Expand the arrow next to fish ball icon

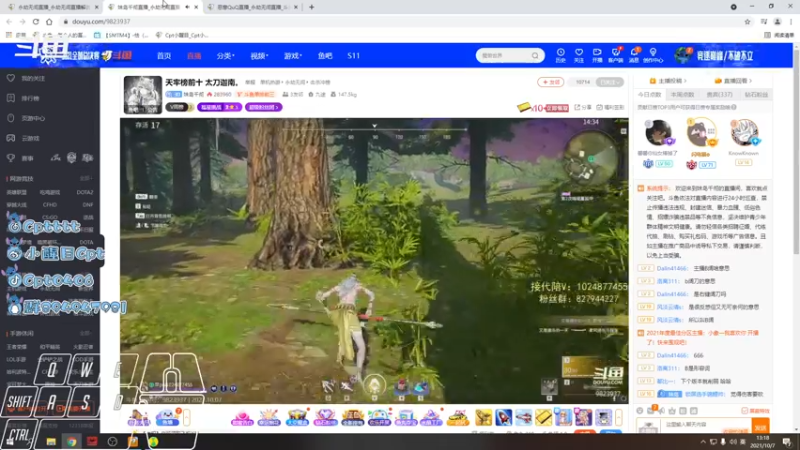click(187, 417)
